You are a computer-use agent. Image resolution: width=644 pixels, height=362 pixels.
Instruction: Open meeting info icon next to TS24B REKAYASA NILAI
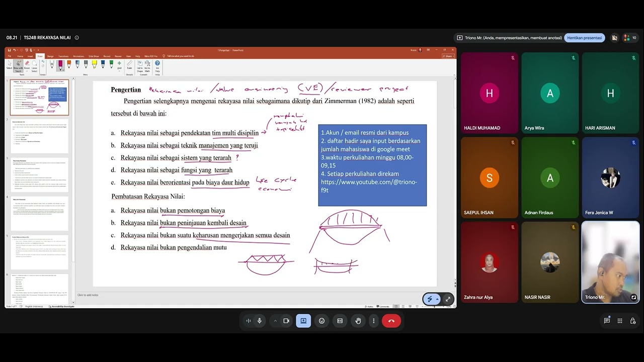76,38
